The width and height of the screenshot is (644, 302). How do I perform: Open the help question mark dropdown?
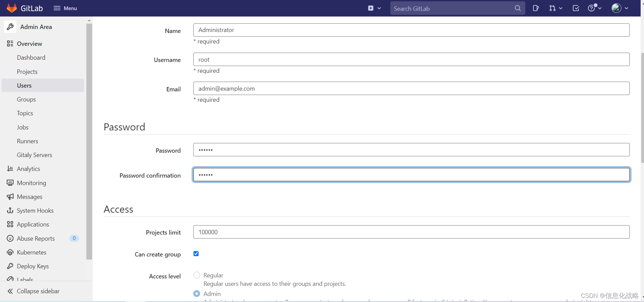(594, 8)
